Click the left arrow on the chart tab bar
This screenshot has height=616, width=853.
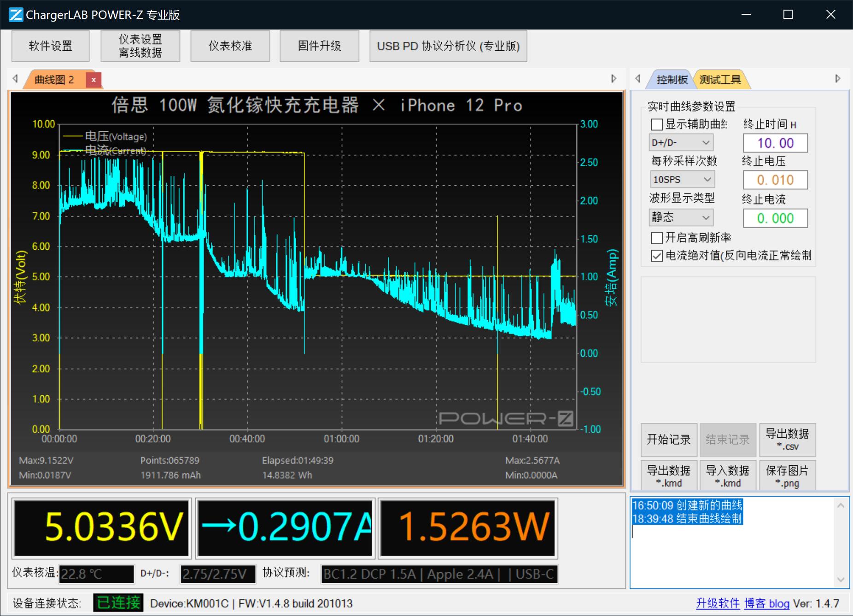click(x=14, y=79)
